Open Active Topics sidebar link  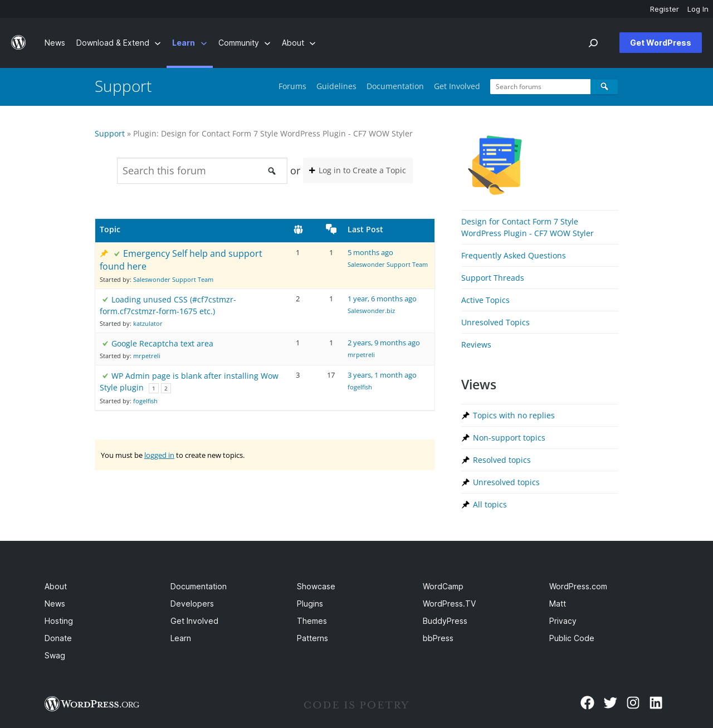point(485,300)
